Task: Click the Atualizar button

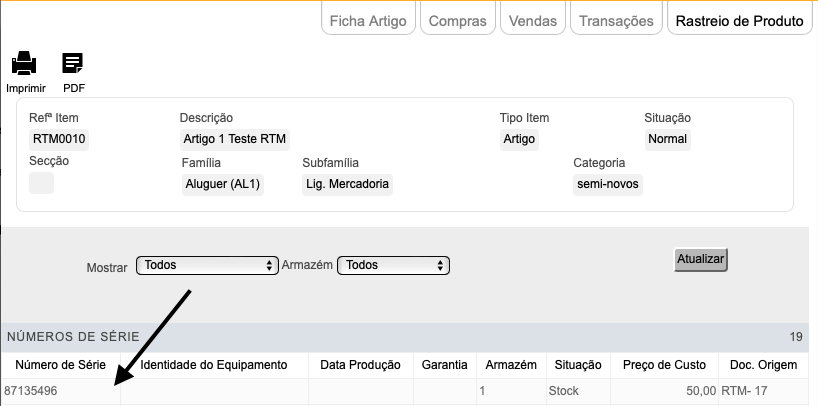Action: click(x=701, y=259)
